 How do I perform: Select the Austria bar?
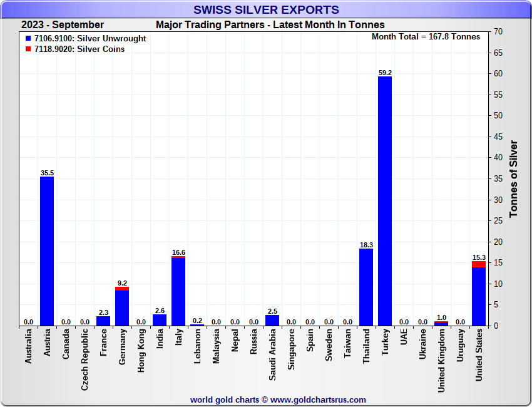pos(47,250)
